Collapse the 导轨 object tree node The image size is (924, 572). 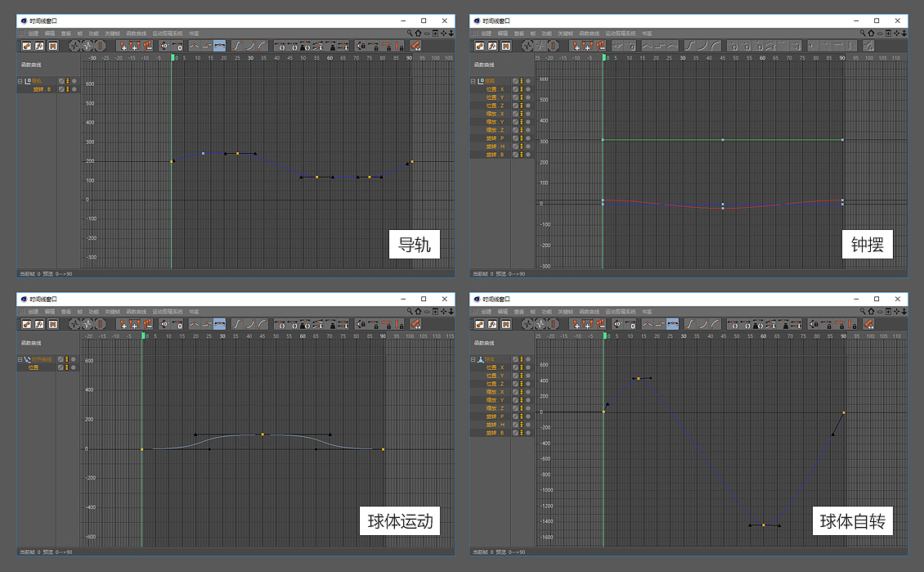20,81
